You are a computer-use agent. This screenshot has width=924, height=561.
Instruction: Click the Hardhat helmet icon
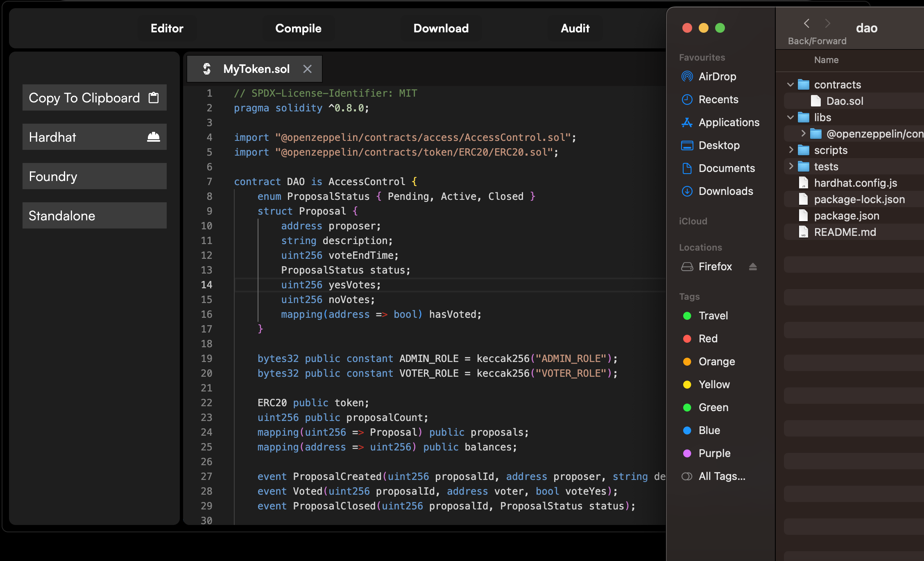coord(154,137)
